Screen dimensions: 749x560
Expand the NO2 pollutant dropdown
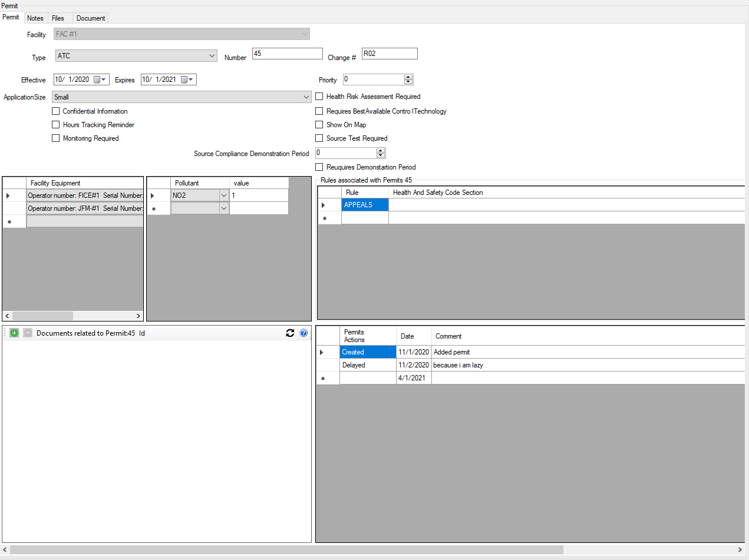point(223,195)
